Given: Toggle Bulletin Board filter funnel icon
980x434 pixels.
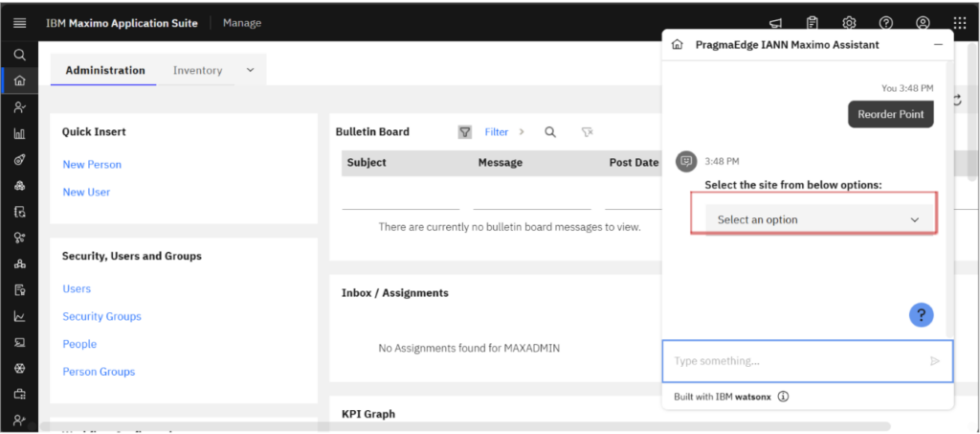Looking at the screenshot, I should pyautogui.click(x=464, y=132).
